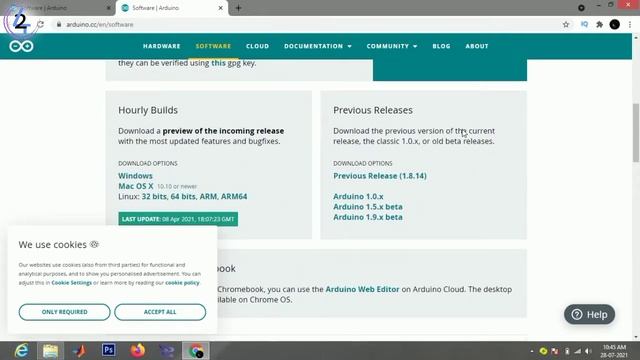The height and width of the screenshot is (360, 640).
Task: Open the IQ browser extension
Action: coord(584,24)
